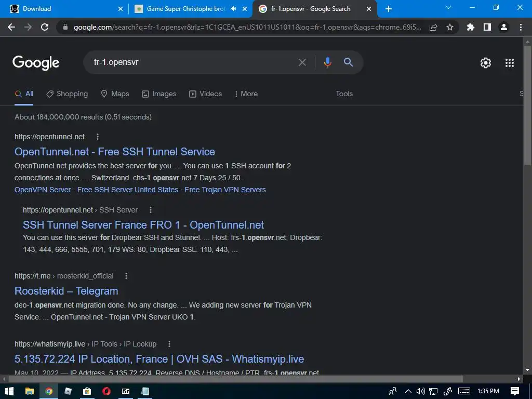Open the Chrome three-dot menu

click(521, 27)
